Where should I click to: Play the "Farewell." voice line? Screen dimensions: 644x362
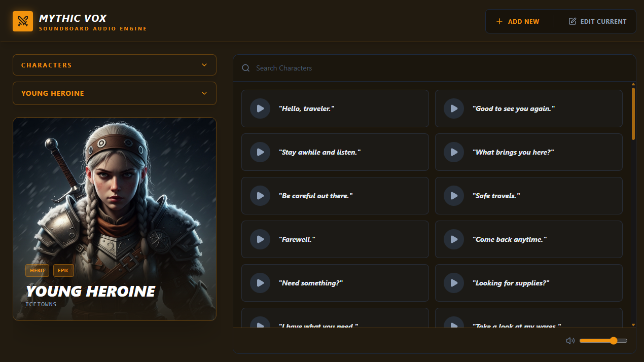pyautogui.click(x=260, y=239)
